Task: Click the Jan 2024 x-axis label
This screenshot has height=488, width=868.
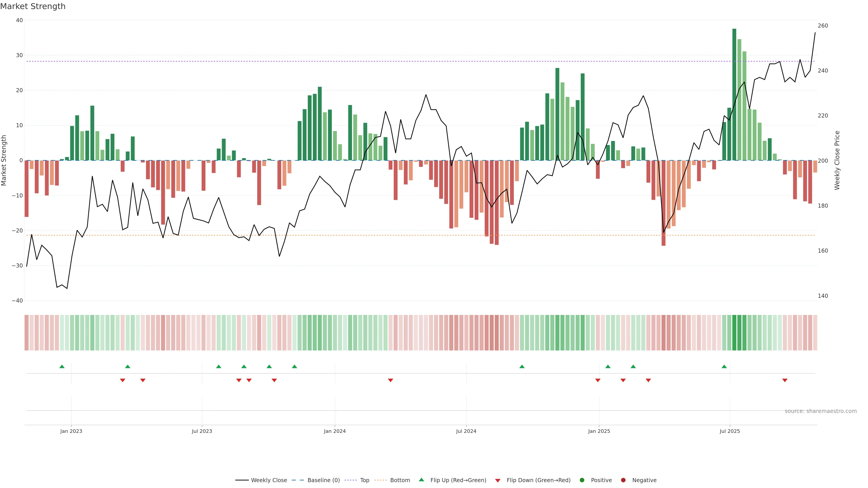Action: 335,431
